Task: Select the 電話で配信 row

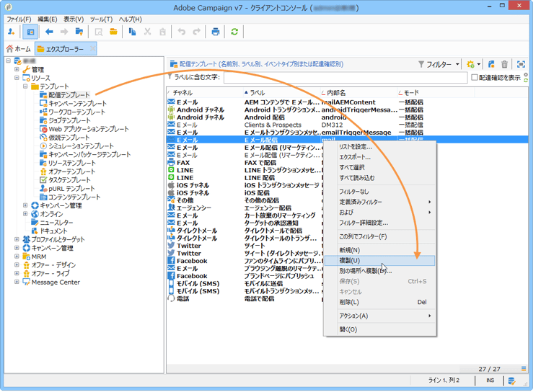Action: [347, 298]
